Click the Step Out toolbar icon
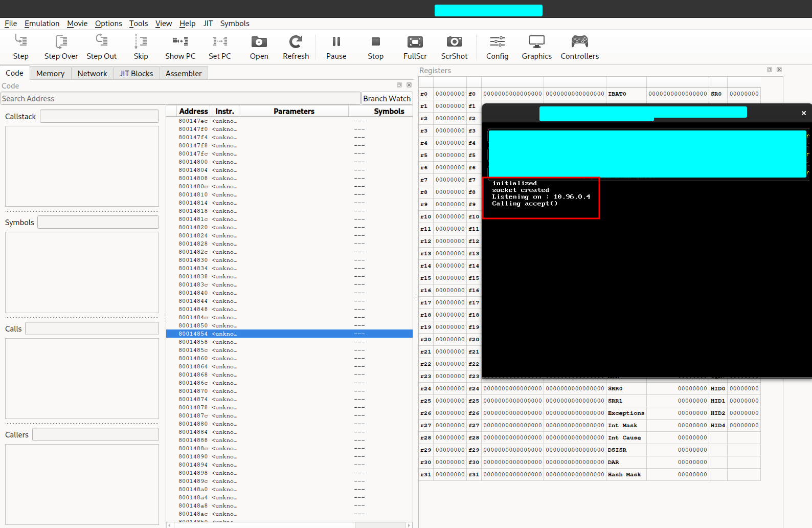The image size is (812, 528). pyautogui.click(x=101, y=47)
